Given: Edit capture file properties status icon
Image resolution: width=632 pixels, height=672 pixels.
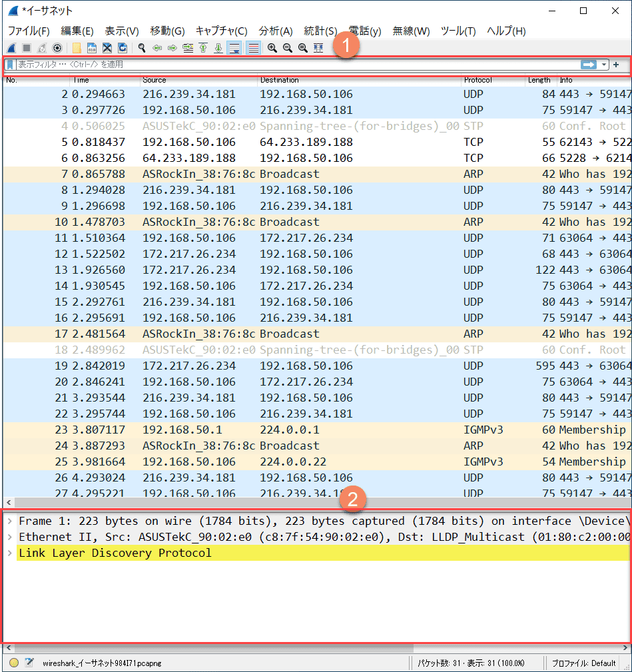Looking at the screenshot, I should coord(29,663).
